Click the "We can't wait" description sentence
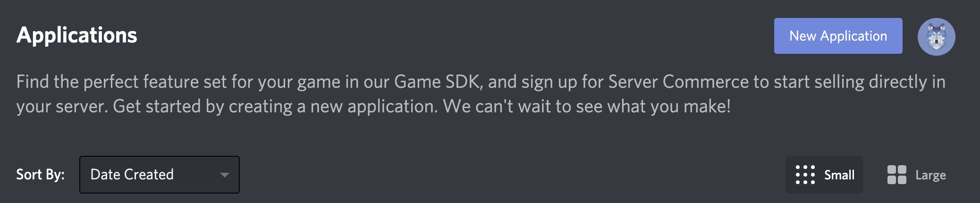This screenshot has height=203, width=980. [x=587, y=106]
